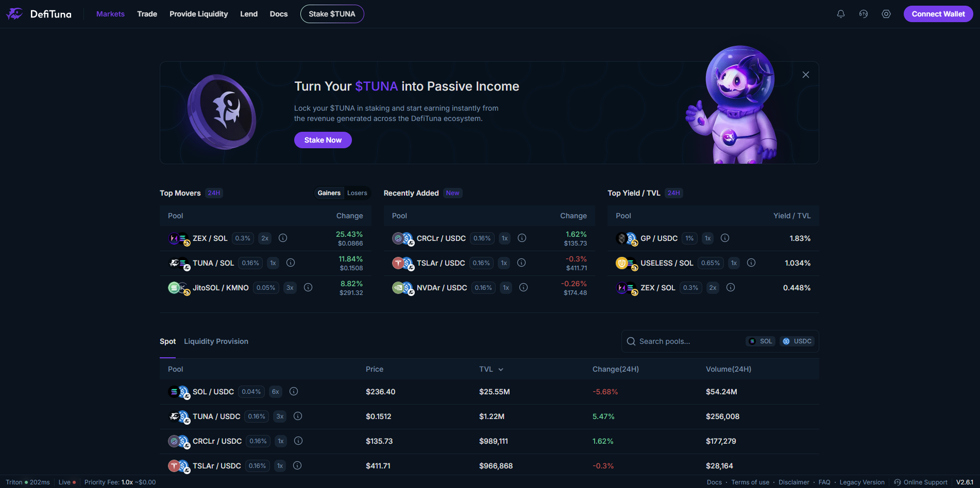This screenshot has width=980, height=488.
Task: Open the notifications bell icon
Action: click(x=840, y=14)
